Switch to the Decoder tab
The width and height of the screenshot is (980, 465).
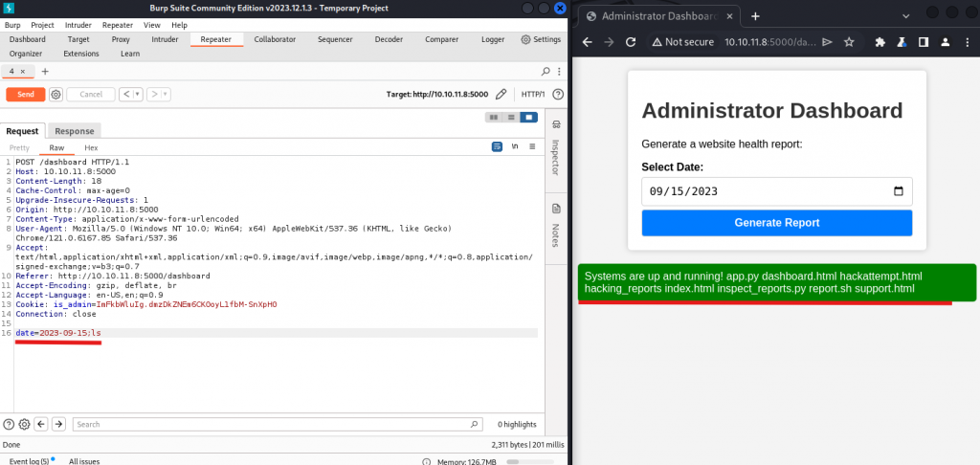[x=389, y=39]
